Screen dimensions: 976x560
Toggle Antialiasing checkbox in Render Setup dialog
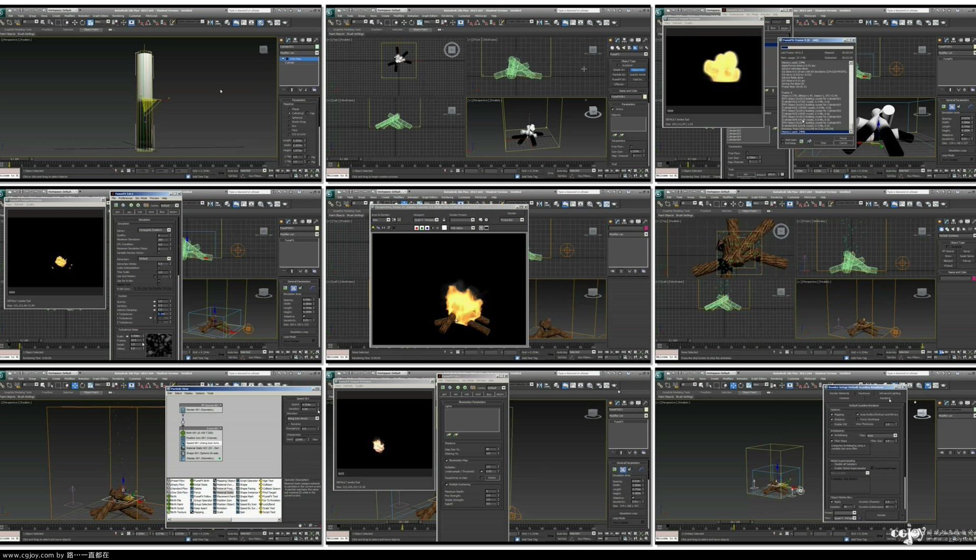tap(832, 435)
